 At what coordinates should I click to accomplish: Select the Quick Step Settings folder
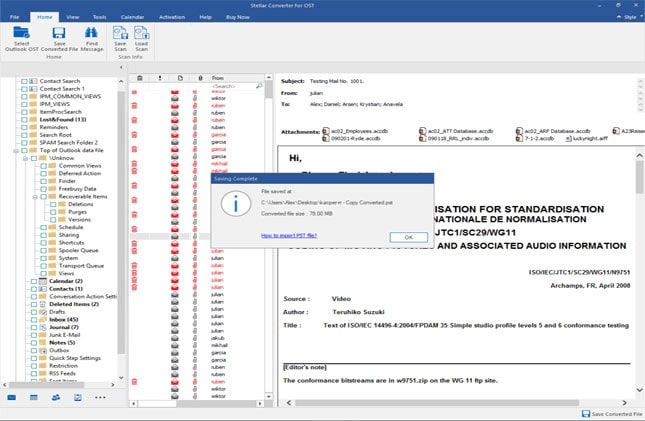(75, 358)
